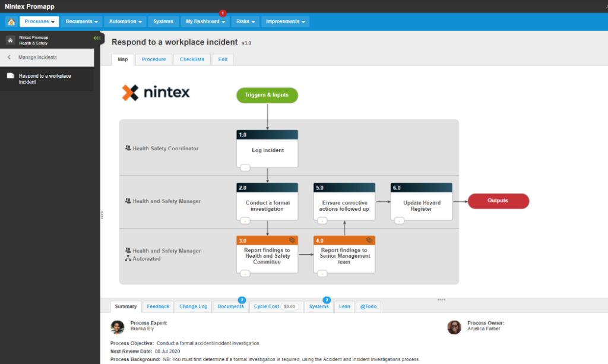The height and width of the screenshot is (364, 608).
Task: Expand details under Update Hazard Register step
Action: click(x=399, y=220)
